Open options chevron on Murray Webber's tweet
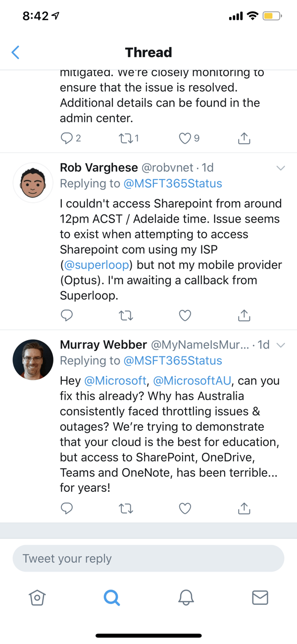The width and height of the screenshot is (297, 644). click(281, 345)
